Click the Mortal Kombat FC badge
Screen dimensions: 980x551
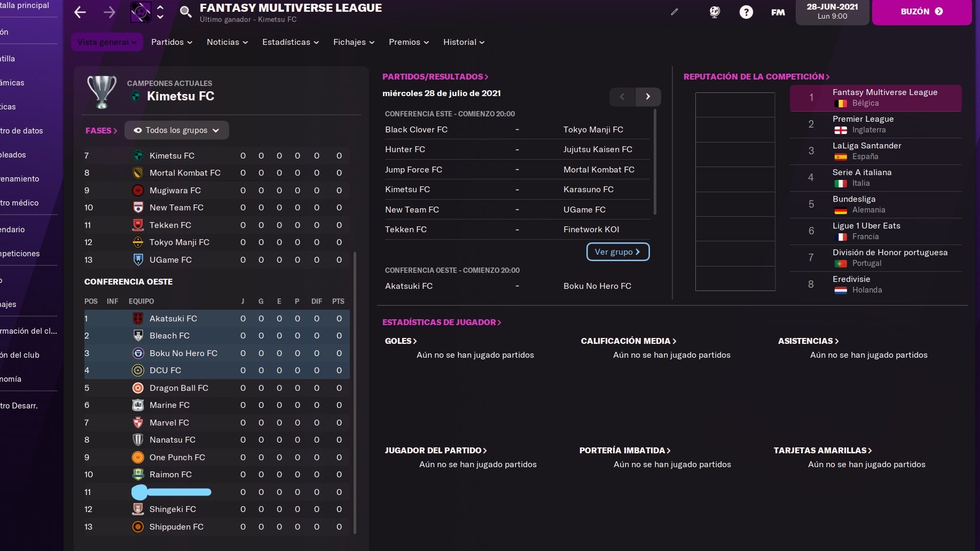coord(138,173)
